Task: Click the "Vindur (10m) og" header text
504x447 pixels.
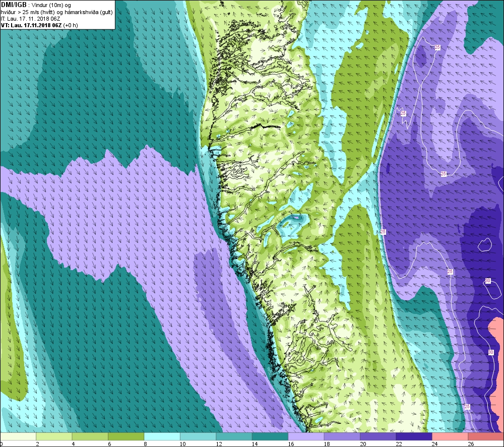Action: (51, 6)
